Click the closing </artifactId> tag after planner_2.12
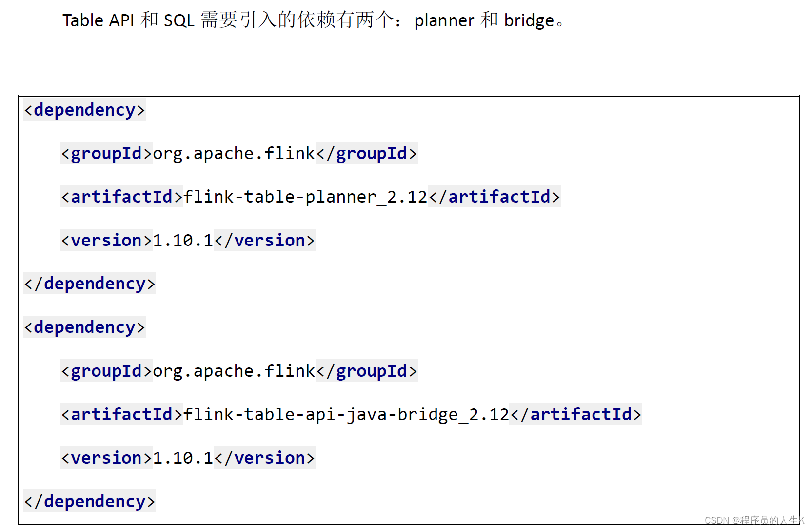812x530 pixels. point(494,197)
